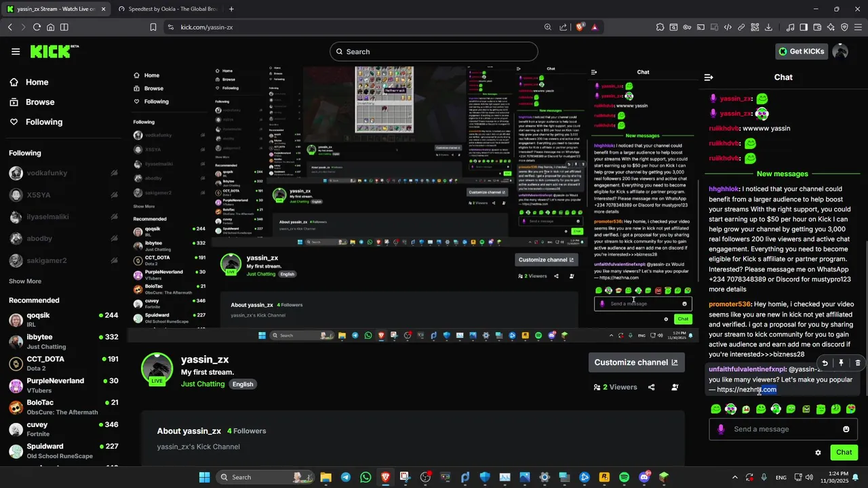Click the green Chat send button
This screenshot has width=868, height=488.
click(x=844, y=452)
